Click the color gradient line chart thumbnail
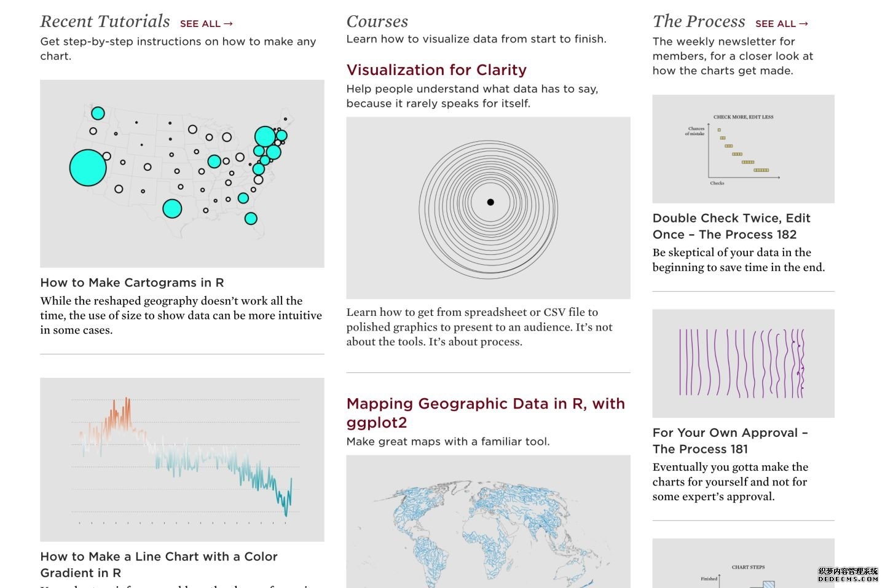The width and height of the screenshot is (885, 588). coord(182,460)
